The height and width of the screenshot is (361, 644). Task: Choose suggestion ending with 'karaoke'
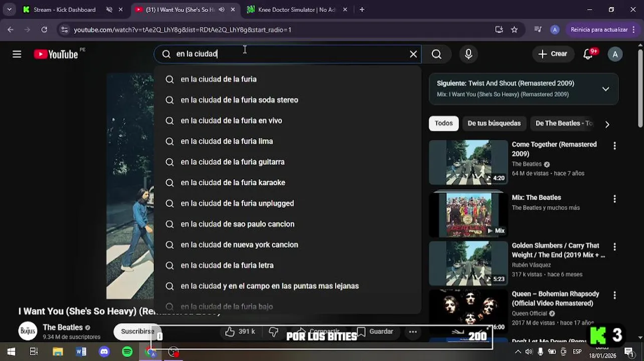tap(287, 183)
